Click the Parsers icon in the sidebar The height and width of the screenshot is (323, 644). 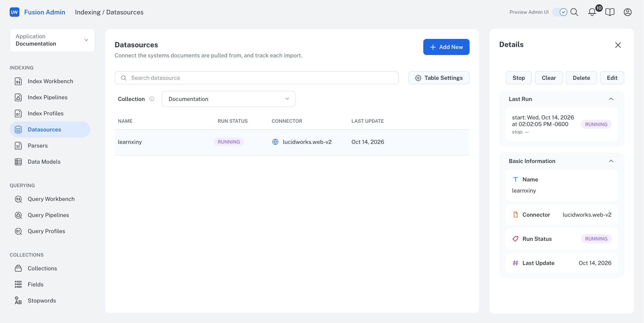point(18,146)
